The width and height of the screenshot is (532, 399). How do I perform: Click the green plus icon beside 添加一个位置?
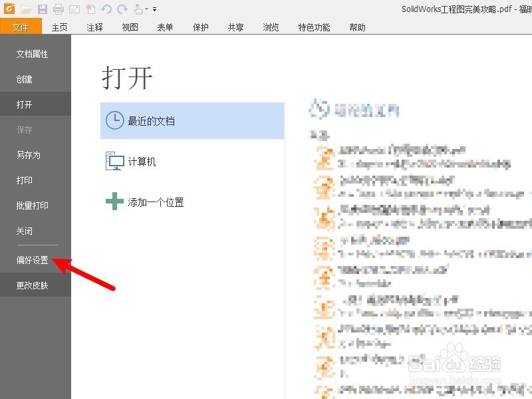click(114, 201)
